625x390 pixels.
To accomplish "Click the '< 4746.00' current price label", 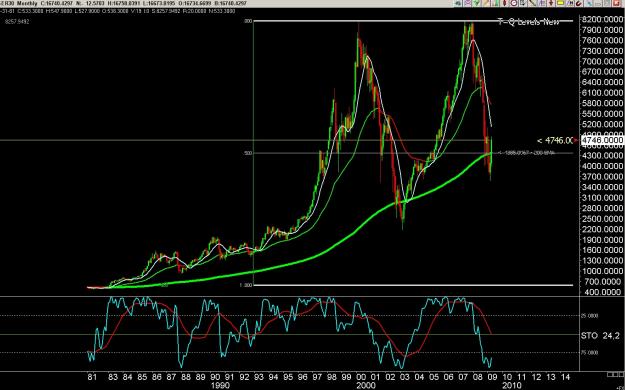I will (x=554, y=140).
